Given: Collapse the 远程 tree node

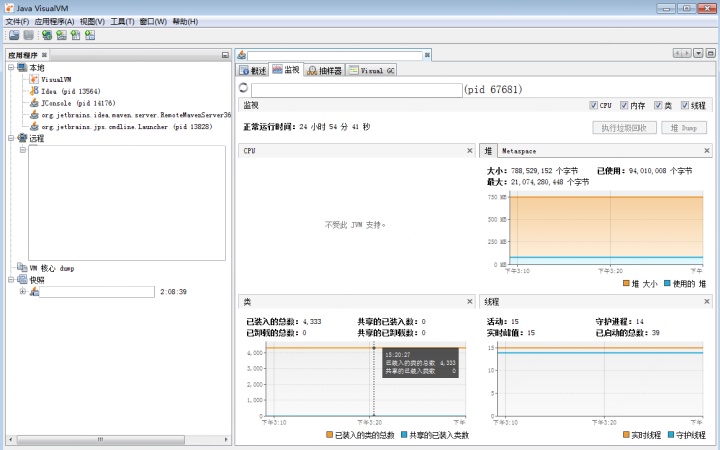Looking at the screenshot, I should (11, 138).
